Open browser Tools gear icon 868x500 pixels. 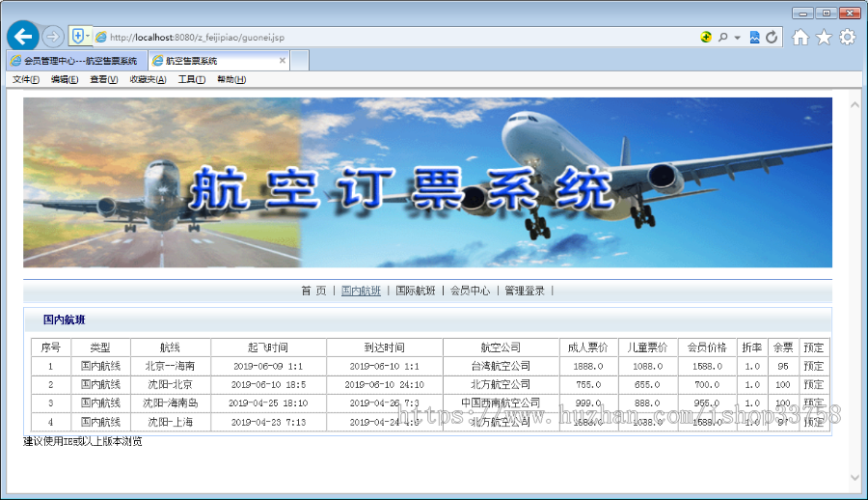pos(848,37)
